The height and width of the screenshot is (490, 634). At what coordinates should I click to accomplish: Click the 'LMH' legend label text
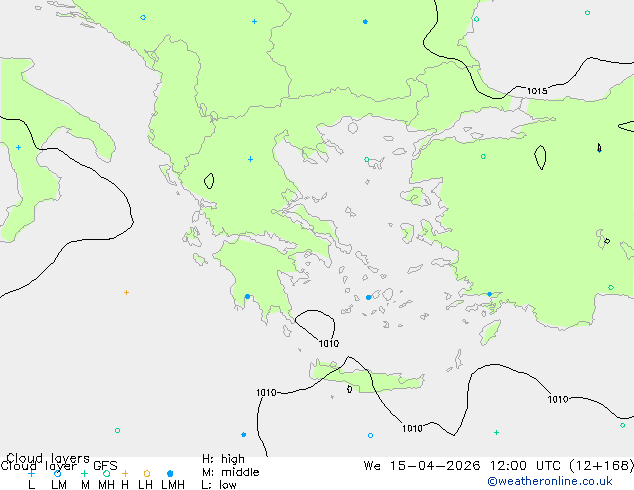pyautogui.click(x=173, y=485)
